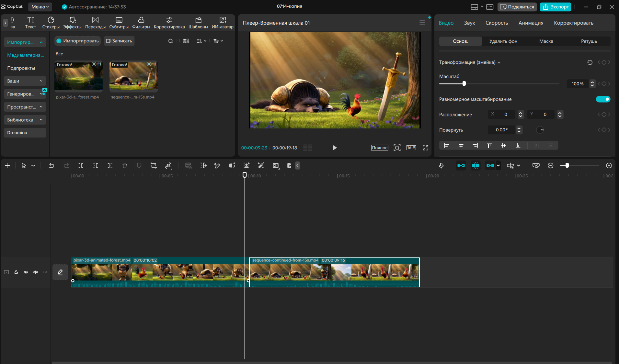619x364 pixels.
Task: Open the Меню dropdown
Action: point(40,7)
